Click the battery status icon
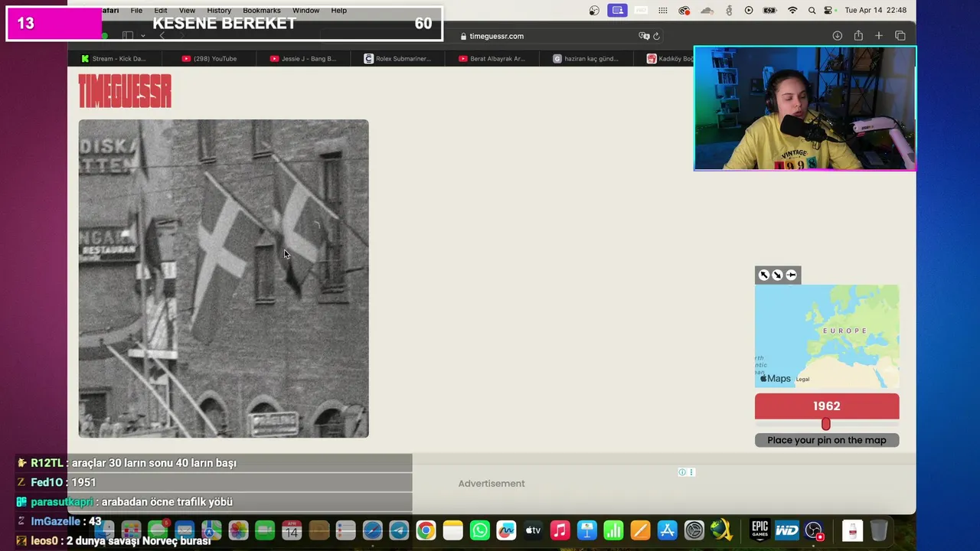Viewport: 980px width, 551px height. (x=770, y=11)
